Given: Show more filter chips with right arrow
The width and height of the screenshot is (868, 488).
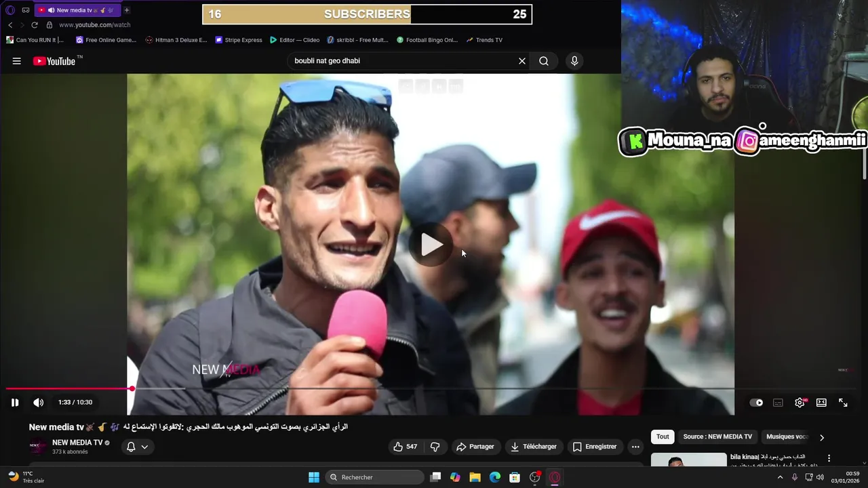Looking at the screenshot, I should (x=822, y=437).
